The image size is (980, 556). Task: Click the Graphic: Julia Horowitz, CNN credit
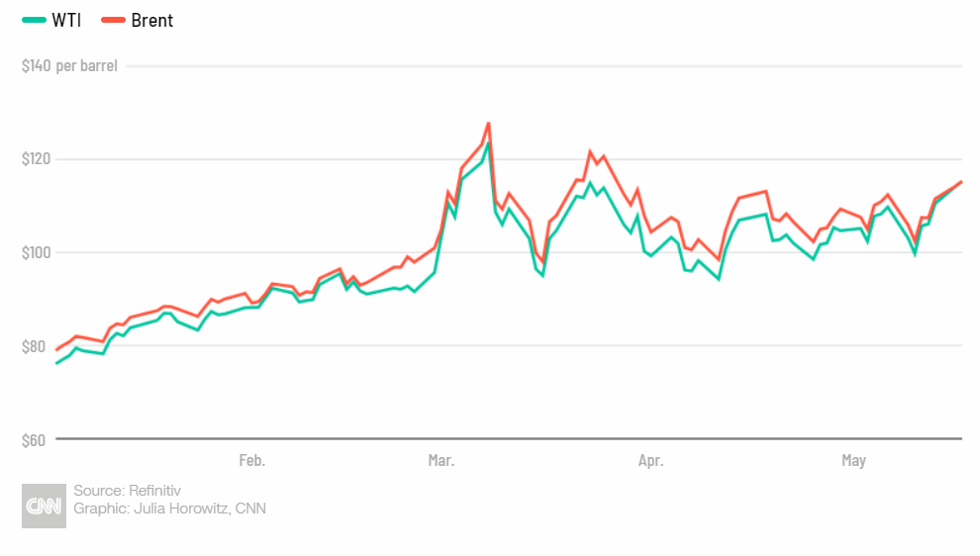[x=169, y=509]
